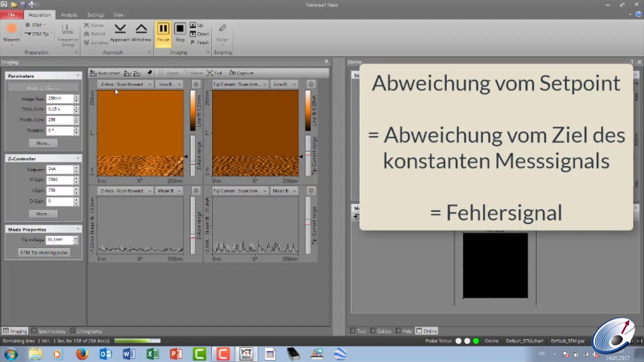The width and height of the screenshot is (644, 362).
Task: Click the Approach tip button
Action: tap(120, 33)
